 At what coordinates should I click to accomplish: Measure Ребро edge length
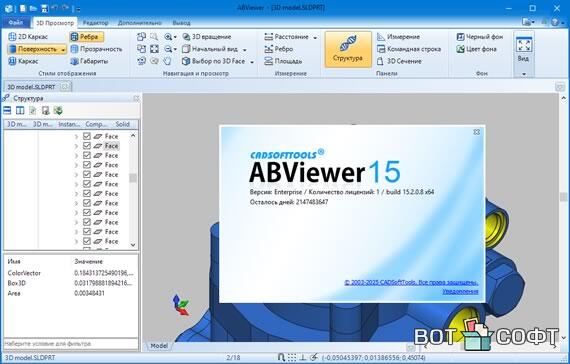pos(279,49)
